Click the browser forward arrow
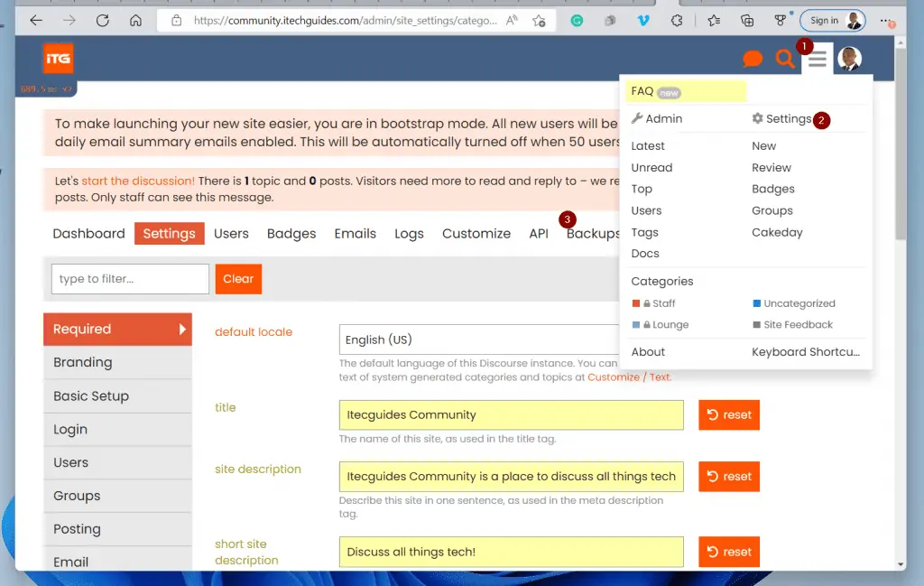 69,21
